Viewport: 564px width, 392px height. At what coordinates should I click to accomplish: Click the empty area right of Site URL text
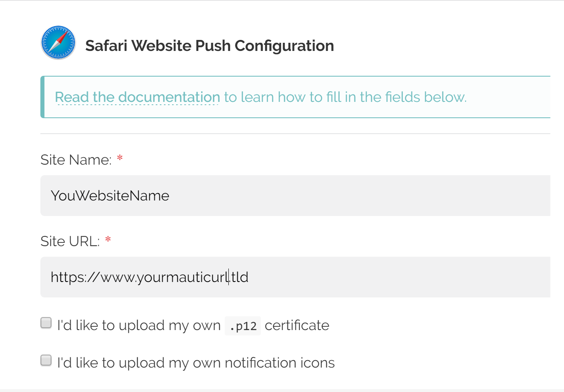pyautogui.click(x=400, y=277)
